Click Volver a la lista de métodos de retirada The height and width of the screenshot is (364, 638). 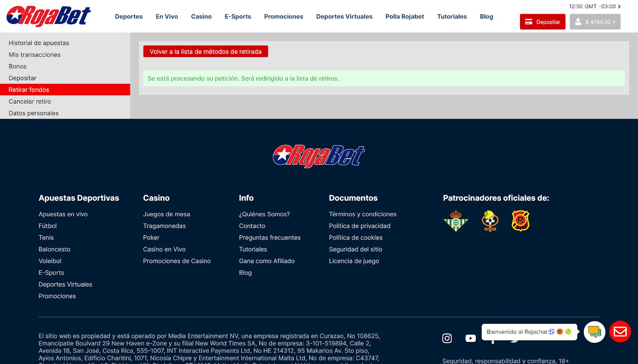205,51
